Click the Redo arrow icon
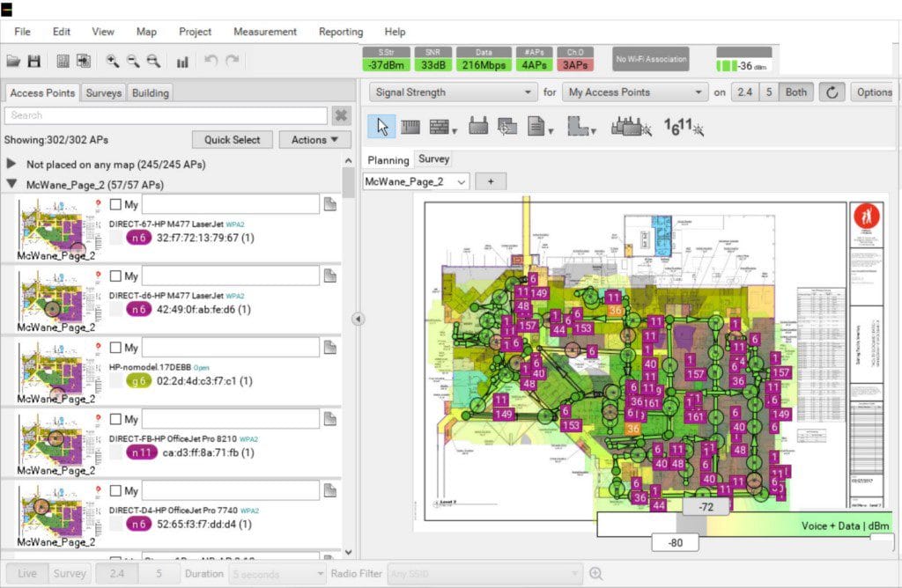Screen dimensions: 902x588 [233, 61]
